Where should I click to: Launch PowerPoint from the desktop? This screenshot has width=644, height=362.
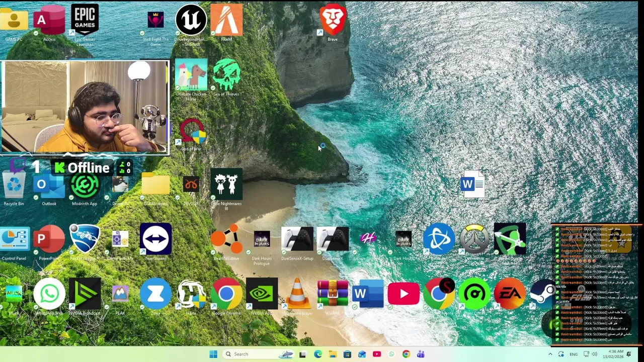[49, 240]
